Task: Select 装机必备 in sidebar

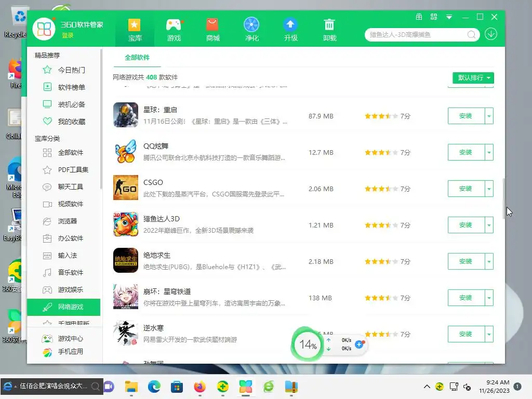Action: [64, 104]
